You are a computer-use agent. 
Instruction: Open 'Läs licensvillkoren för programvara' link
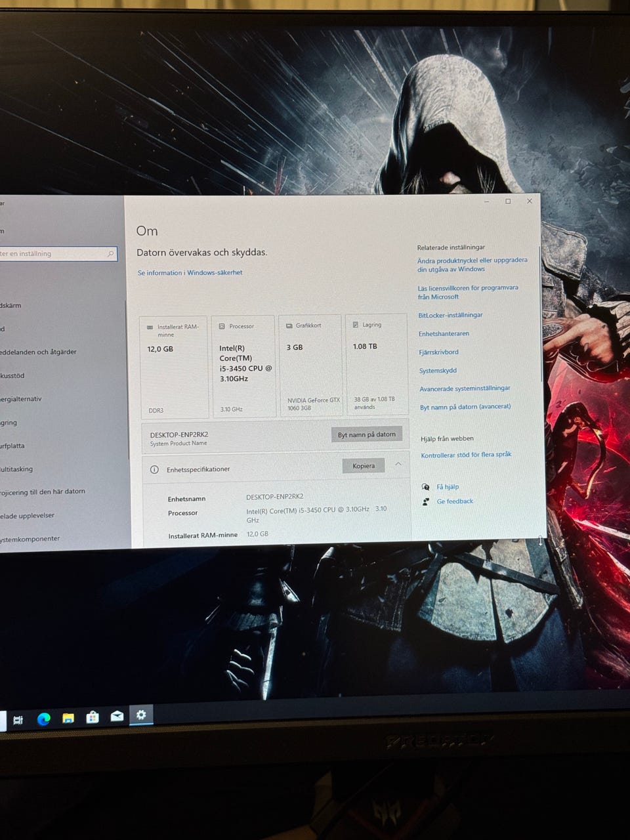[468, 292]
